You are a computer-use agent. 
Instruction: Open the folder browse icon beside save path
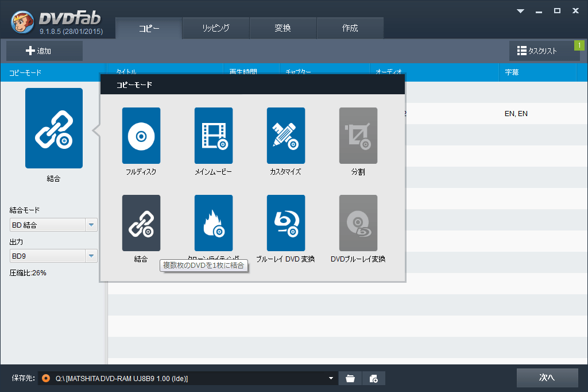click(x=350, y=378)
